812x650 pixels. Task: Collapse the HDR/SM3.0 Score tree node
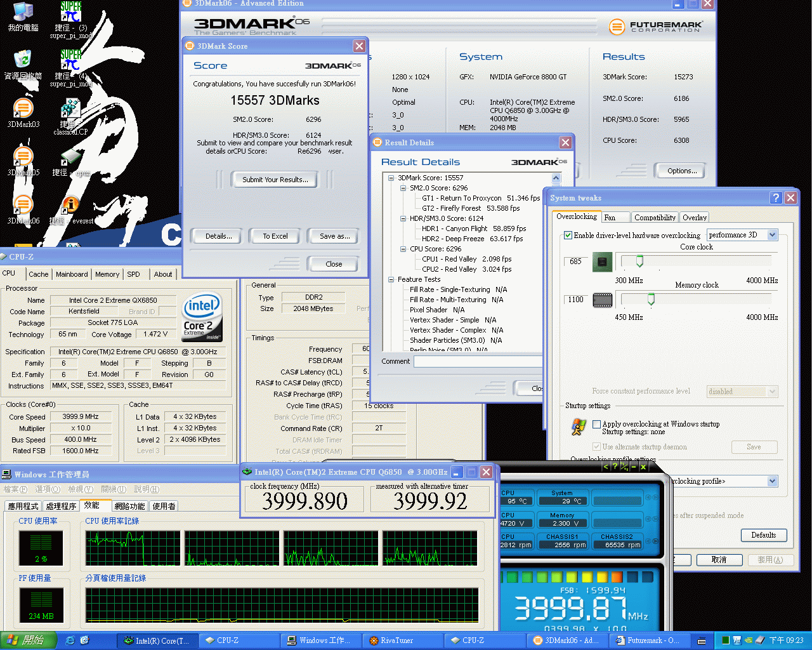pos(403,218)
